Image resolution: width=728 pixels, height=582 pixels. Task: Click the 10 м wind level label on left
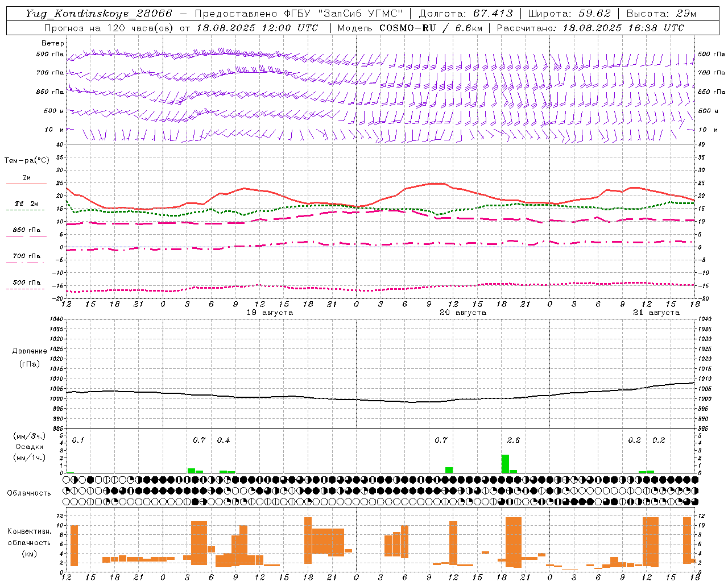[x=54, y=130]
